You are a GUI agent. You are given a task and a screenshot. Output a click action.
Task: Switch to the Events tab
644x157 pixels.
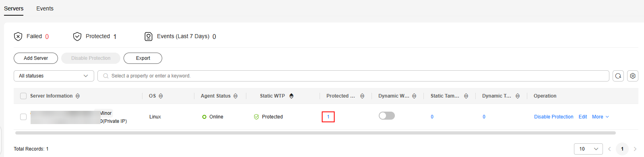pyautogui.click(x=45, y=8)
